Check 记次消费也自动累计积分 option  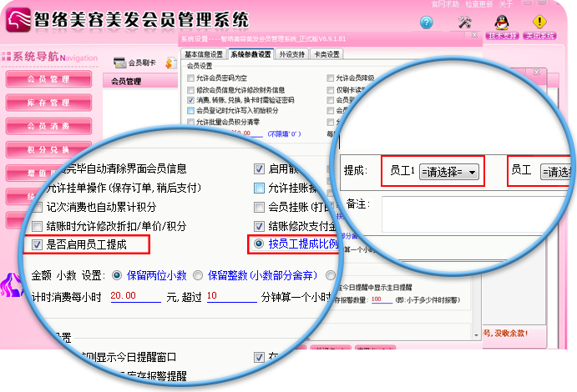coord(38,207)
